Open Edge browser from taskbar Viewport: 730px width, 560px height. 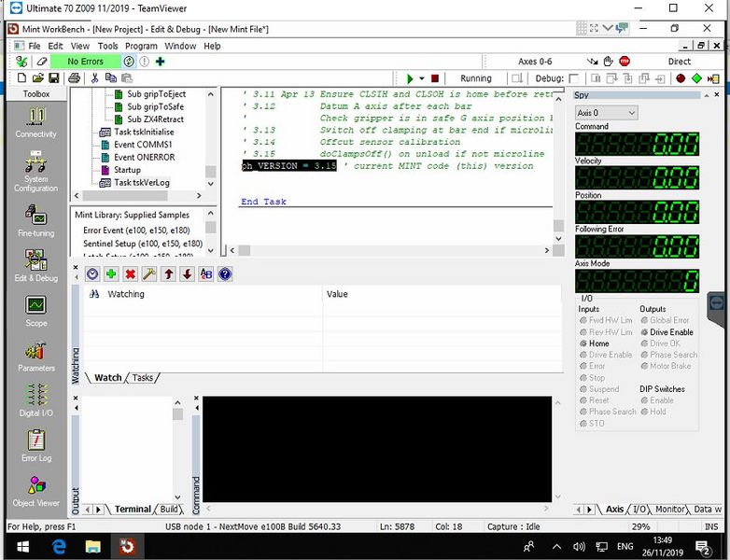58,546
